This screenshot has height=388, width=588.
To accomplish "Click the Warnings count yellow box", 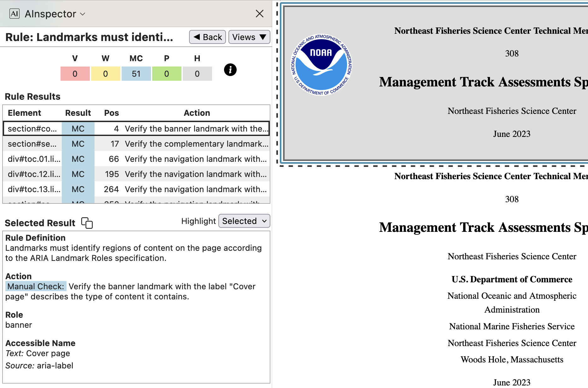I will (x=106, y=74).
